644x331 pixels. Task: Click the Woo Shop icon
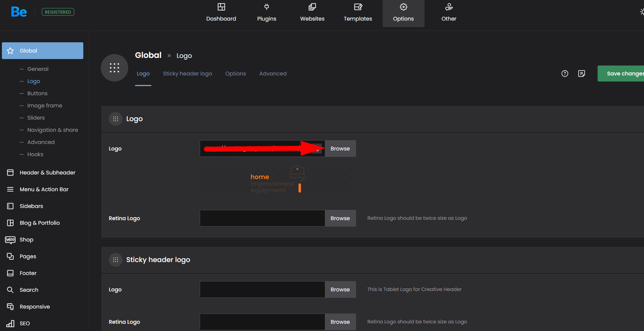click(10, 240)
